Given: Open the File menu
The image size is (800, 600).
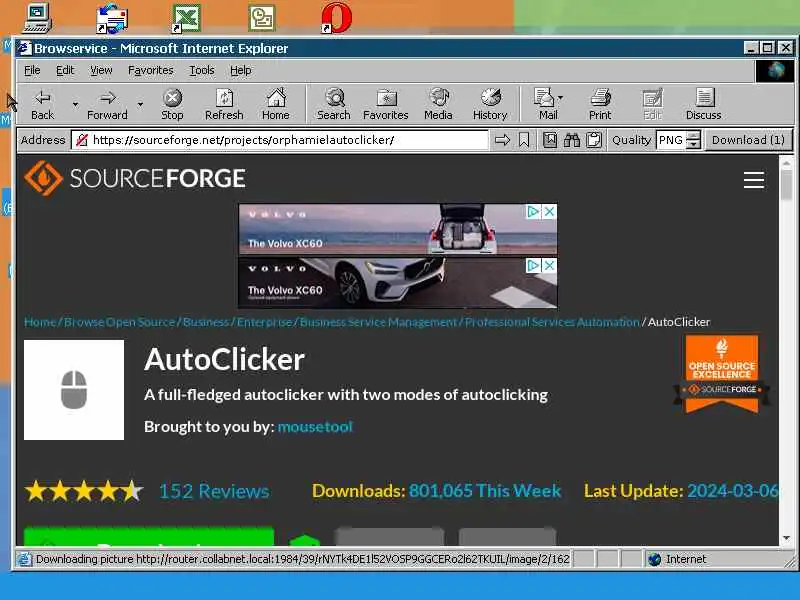Looking at the screenshot, I should 32,70.
